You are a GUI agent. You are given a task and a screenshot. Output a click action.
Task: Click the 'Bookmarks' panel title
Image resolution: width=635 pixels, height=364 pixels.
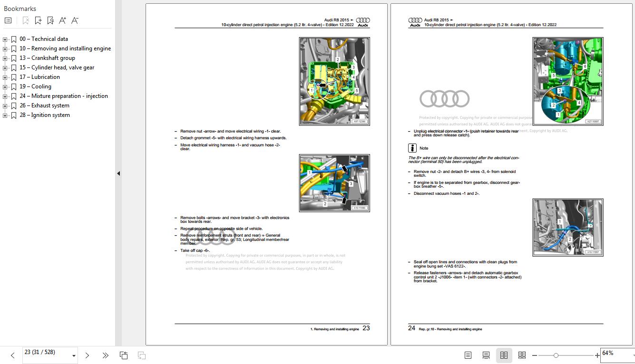pos(20,9)
